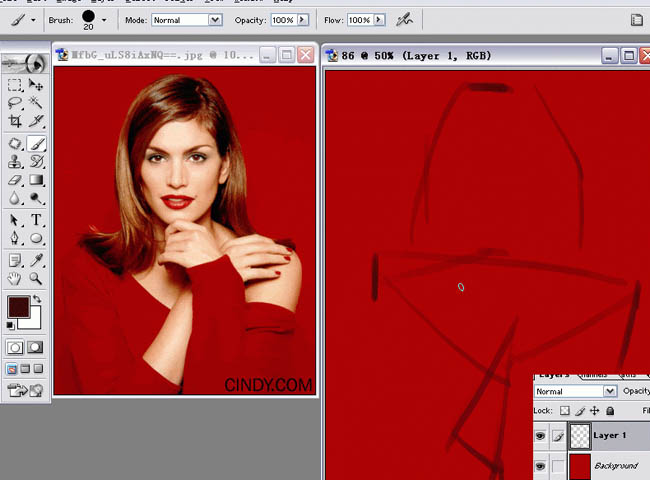Select the Eraser tool
This screenshot has height=480, width=650.
coord(15,180)
